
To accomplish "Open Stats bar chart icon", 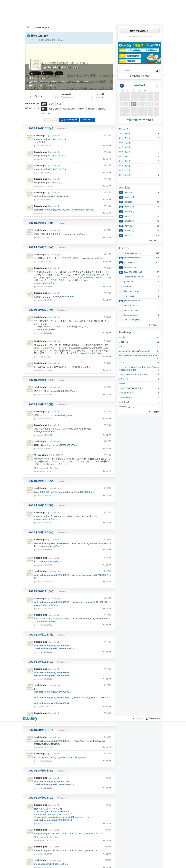I will pos(31,96).
